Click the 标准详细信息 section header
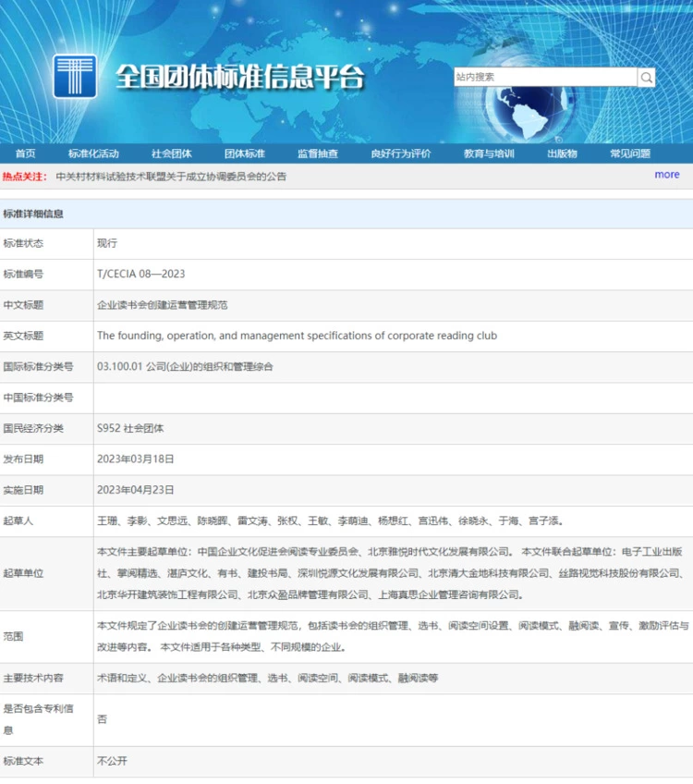 [x=33, y=214]
